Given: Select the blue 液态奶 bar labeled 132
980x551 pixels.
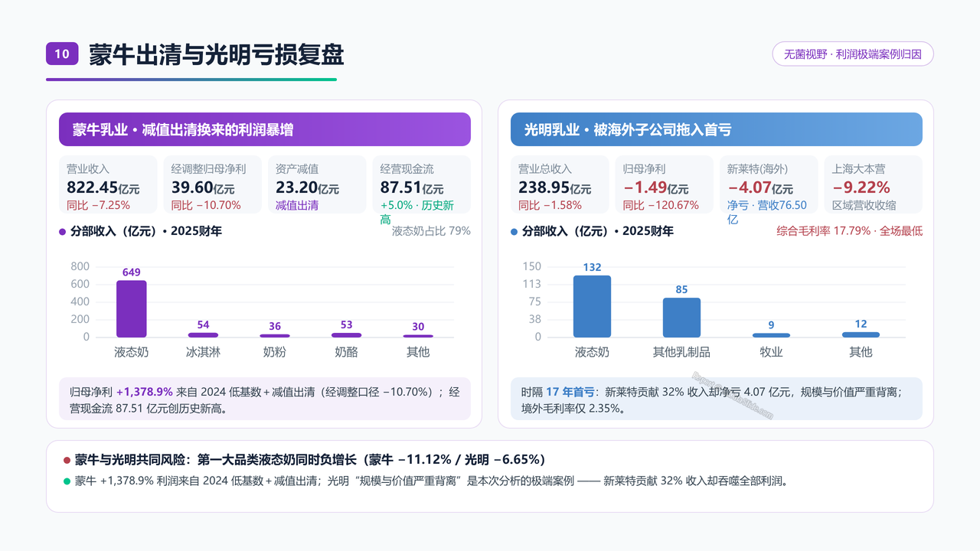Looking at the screenshot, I should click(x=592, y=306).
